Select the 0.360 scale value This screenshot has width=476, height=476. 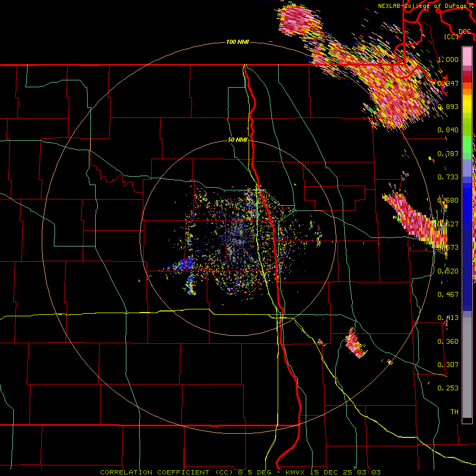coord(448,342)
